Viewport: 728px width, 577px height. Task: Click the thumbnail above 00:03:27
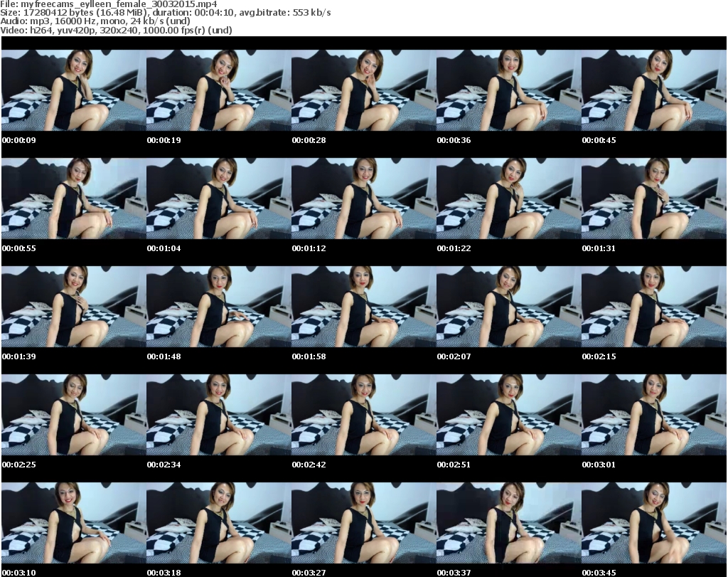(x=363, y=523)
